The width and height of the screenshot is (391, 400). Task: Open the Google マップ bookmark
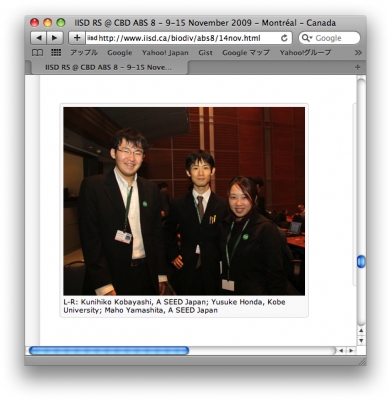(246, 53)
